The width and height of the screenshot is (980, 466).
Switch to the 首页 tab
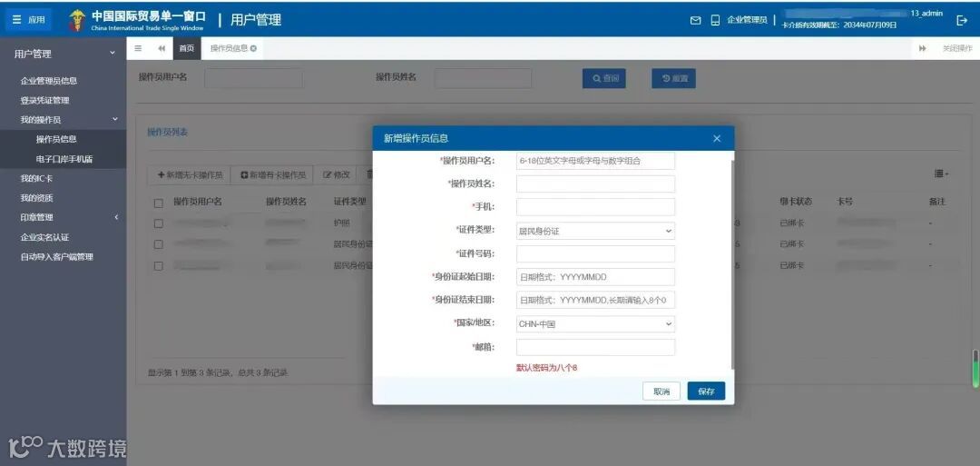point(186,48)
